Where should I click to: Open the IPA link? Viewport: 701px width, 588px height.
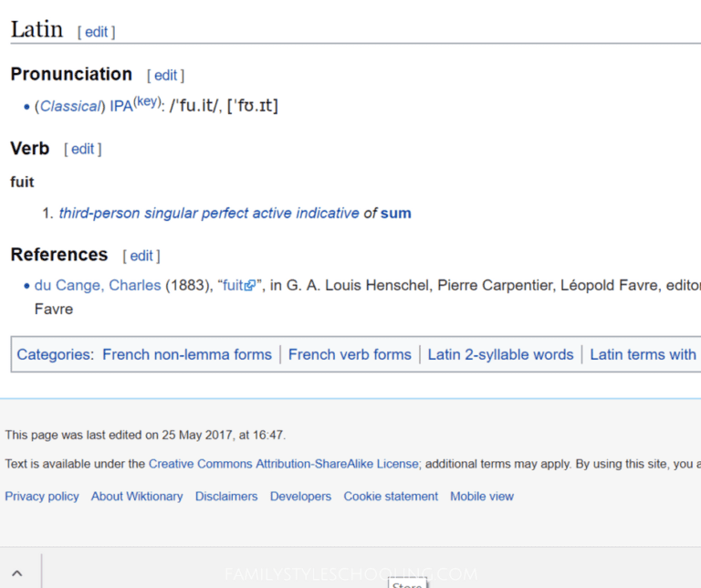click(120, 106)
